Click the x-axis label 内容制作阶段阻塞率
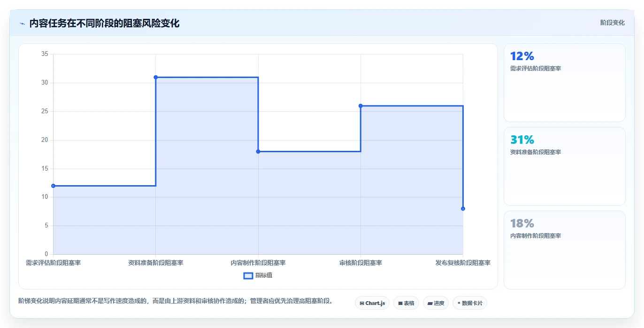This screenshot has width=644, height=328. (x=258, y=263)
